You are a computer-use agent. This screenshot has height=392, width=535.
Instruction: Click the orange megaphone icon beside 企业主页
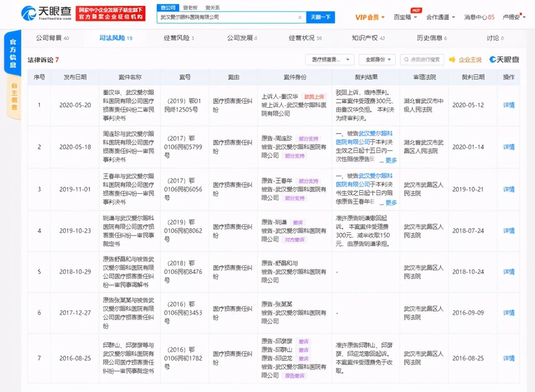(x=452, y=59)
